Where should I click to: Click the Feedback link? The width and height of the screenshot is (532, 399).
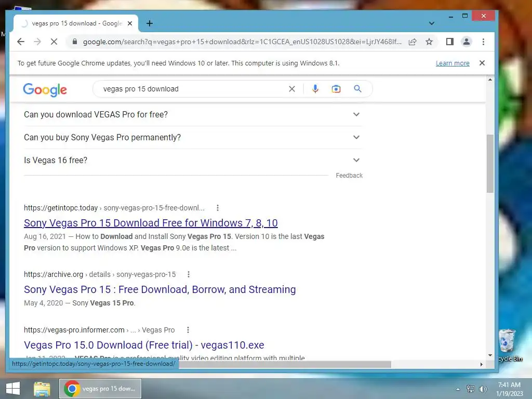tap(349, 176)
